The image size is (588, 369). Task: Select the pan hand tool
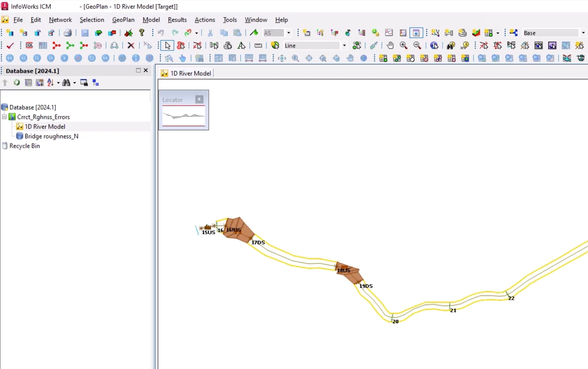389,45
